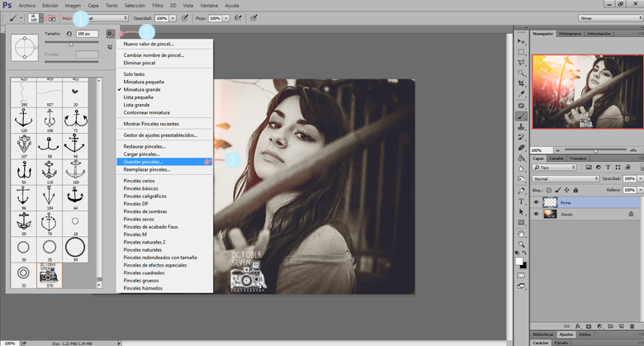Screen dimensions: 644x346
Task: Select the Brush tool in toolbox
Action: coord(521,116)
